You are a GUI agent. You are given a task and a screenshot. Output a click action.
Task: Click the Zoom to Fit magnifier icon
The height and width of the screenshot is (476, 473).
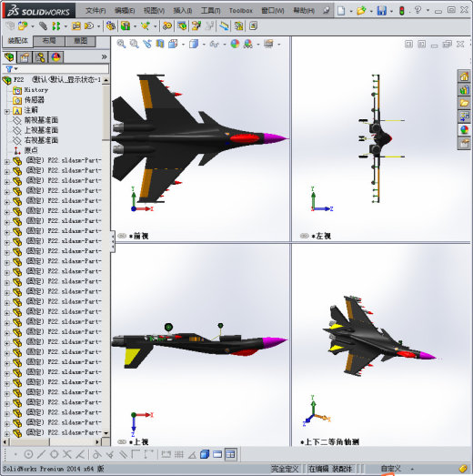(x=121, y=44)
